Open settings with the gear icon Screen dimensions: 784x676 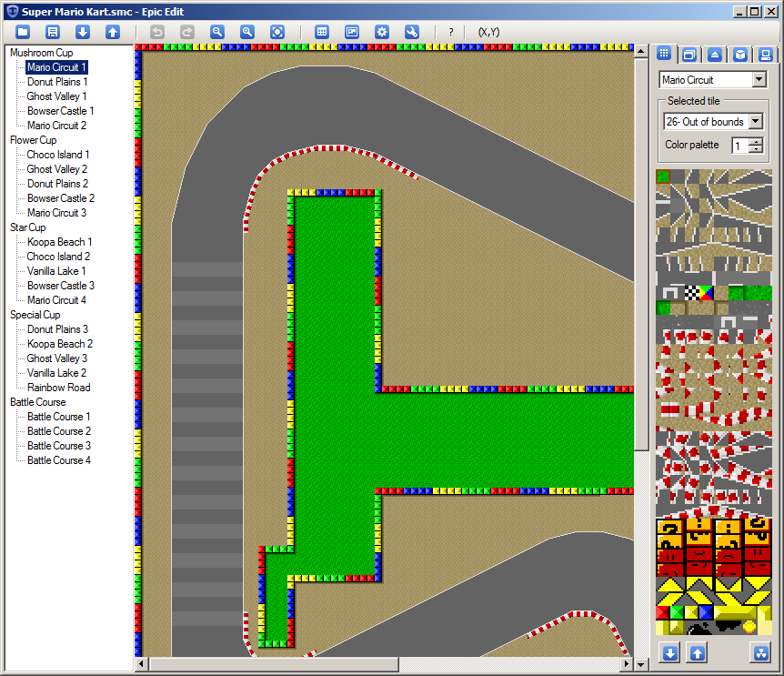tap(382, 32)
